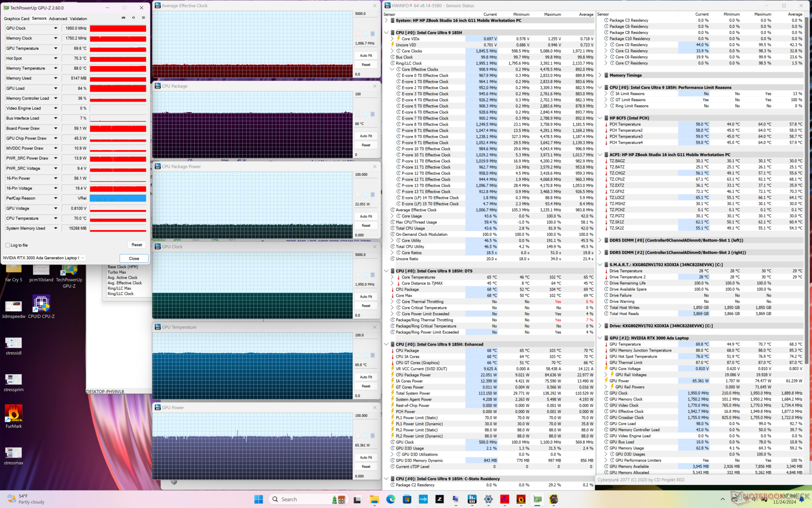Viewport: 812px width, 508px height.
Task: Click the HWiNFO icon in the taskbar
Action: click(x=472, y=499)
